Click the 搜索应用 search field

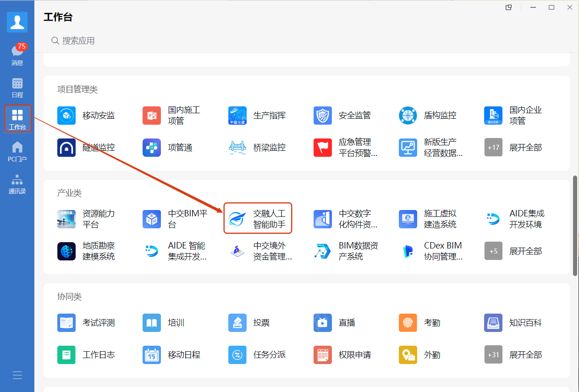click(x=303, y=41)
